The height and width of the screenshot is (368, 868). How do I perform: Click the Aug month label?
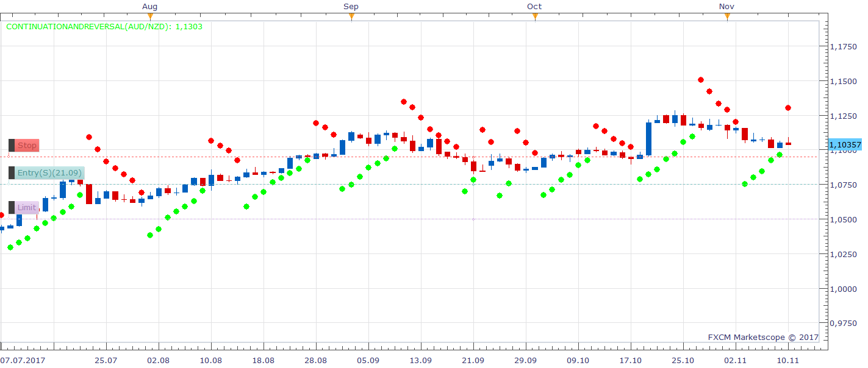150,7
